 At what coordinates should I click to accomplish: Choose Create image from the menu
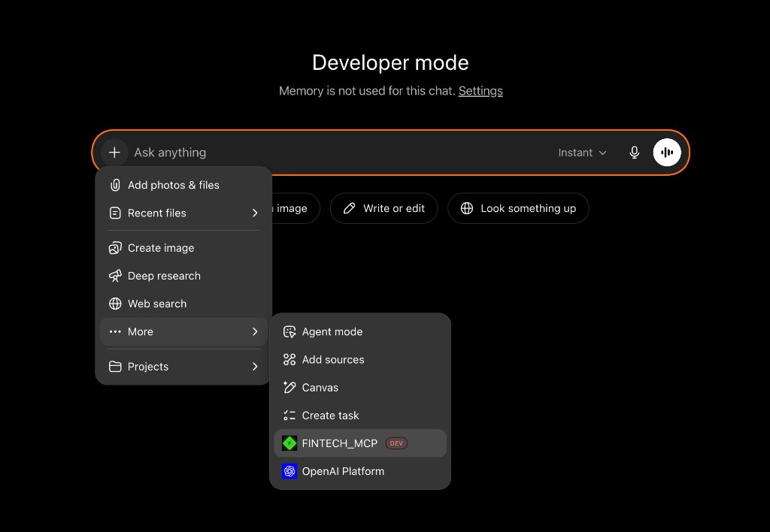[x=183, y=248]
